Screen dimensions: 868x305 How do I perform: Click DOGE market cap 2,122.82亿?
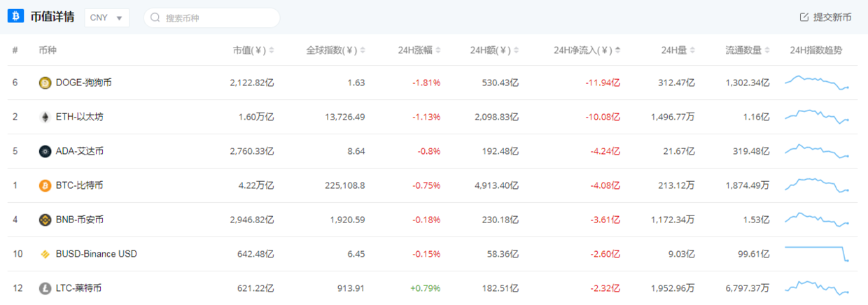coord(252,83)
